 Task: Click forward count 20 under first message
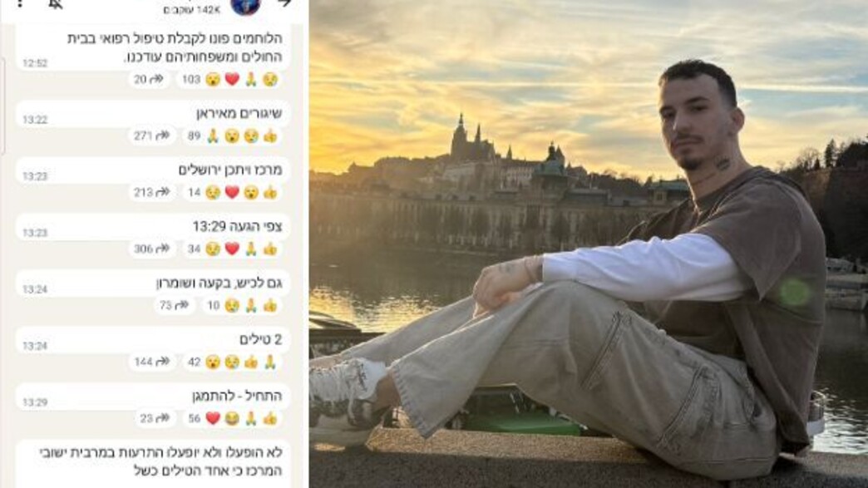click(149, 79)
